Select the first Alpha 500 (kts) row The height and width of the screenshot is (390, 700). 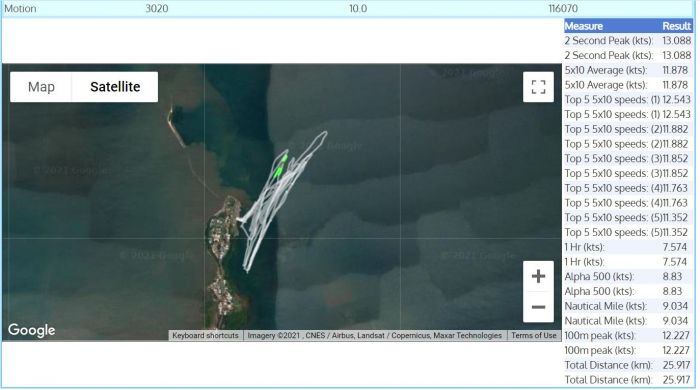[x=628, y=276]
